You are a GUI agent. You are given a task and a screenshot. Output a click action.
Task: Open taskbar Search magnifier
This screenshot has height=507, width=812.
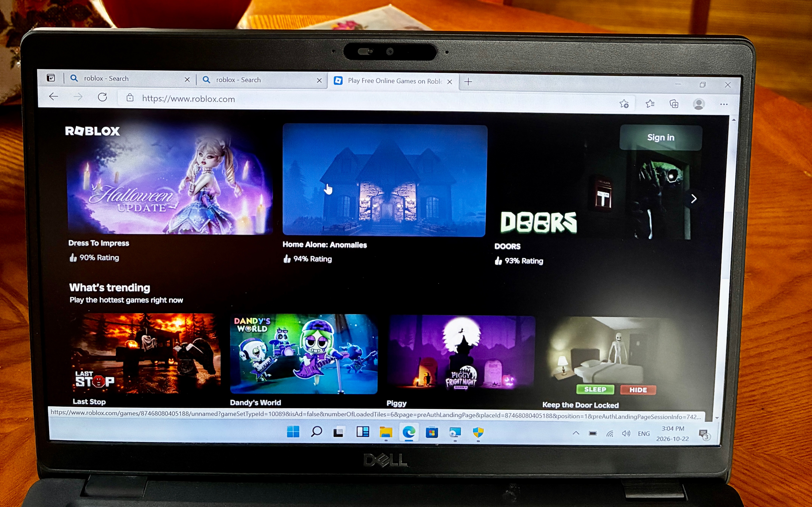(316, 432)
